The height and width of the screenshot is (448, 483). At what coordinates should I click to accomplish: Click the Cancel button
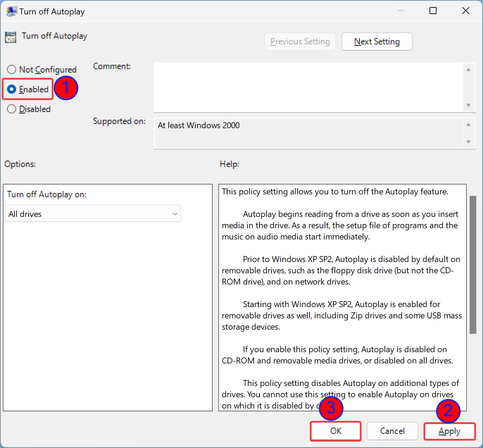(x=392, y=431)
